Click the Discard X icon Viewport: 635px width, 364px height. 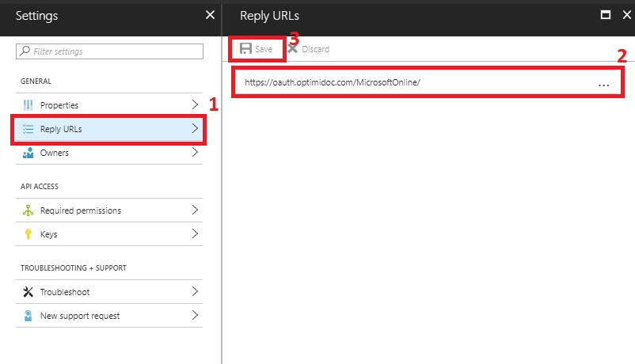[292, 49]
